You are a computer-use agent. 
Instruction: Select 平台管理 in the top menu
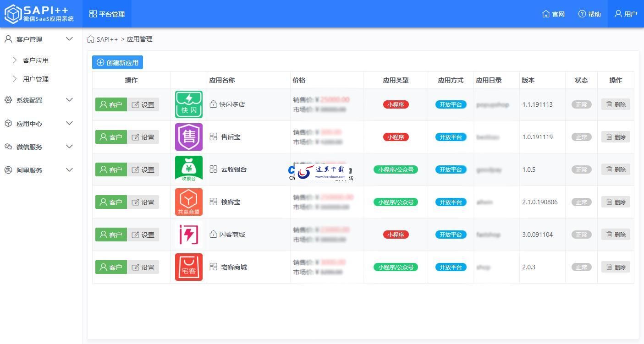pos(106,14)
